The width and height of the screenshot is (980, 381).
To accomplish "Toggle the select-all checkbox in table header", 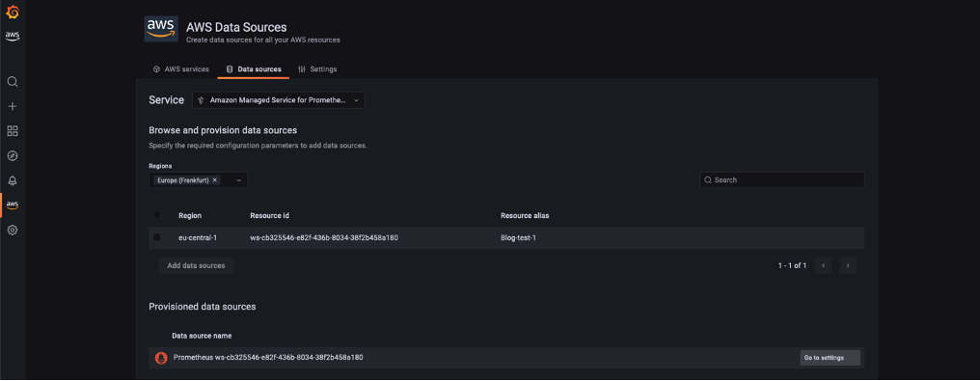I will [157, 215].
